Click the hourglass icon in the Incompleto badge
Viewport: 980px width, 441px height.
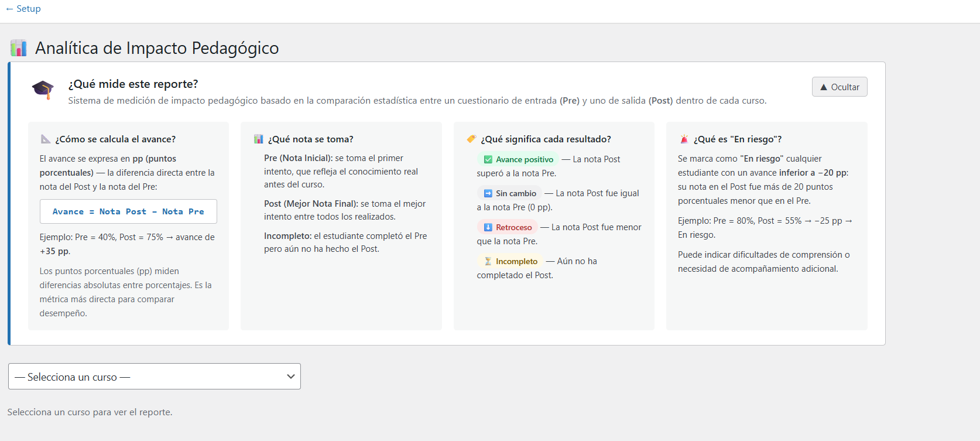(x=488, y=261)
